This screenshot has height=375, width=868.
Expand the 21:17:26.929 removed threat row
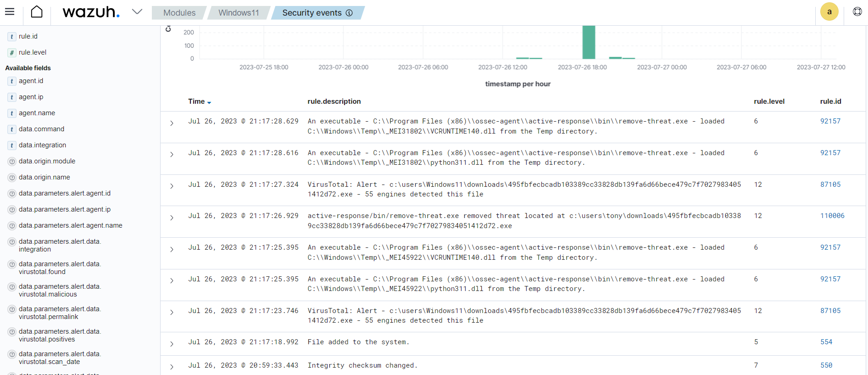click(172, 218)
